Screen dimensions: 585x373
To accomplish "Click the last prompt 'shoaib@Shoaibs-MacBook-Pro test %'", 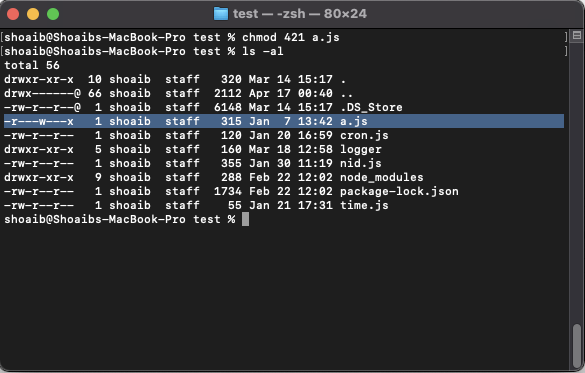I will pos(119,219).
